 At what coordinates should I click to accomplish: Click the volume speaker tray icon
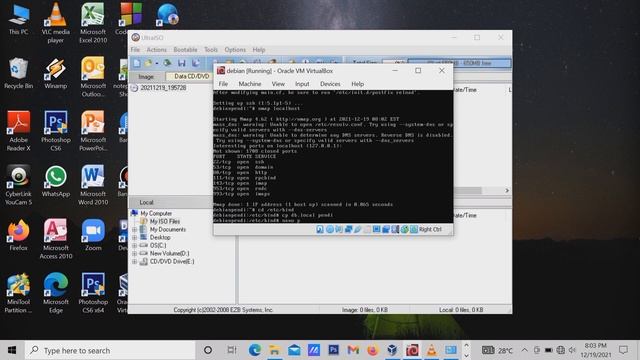[572, 350]
